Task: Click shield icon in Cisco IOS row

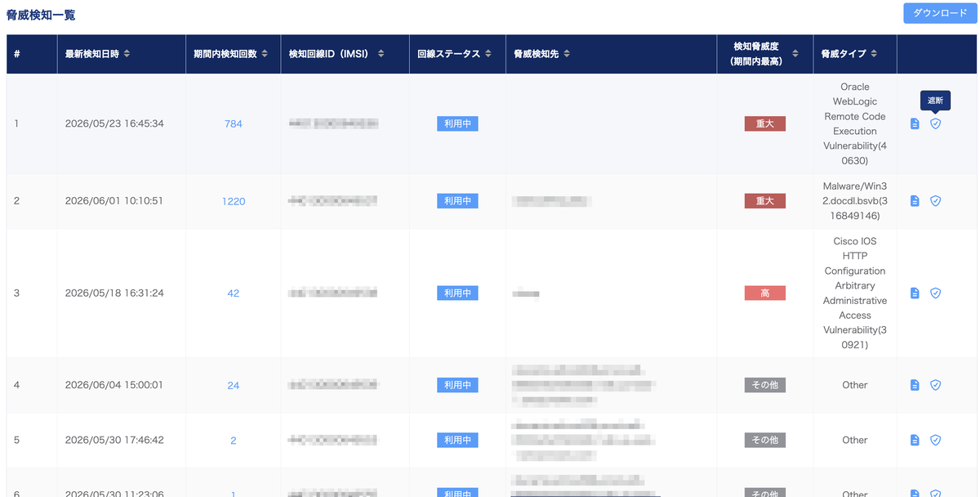Action: pyautogui.click(x=936, y=293)
